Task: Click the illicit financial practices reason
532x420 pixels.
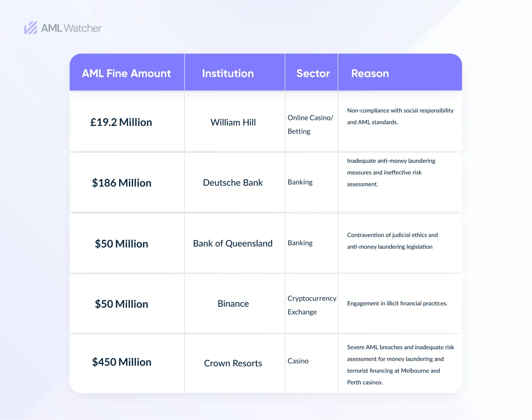Action: pyautogui.click(x=397, y=303)
